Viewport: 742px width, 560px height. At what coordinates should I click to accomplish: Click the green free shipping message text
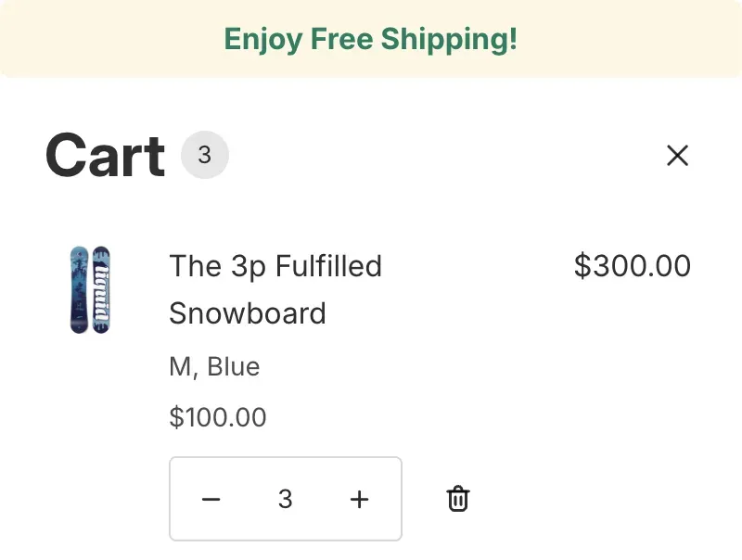coord(371,39)
